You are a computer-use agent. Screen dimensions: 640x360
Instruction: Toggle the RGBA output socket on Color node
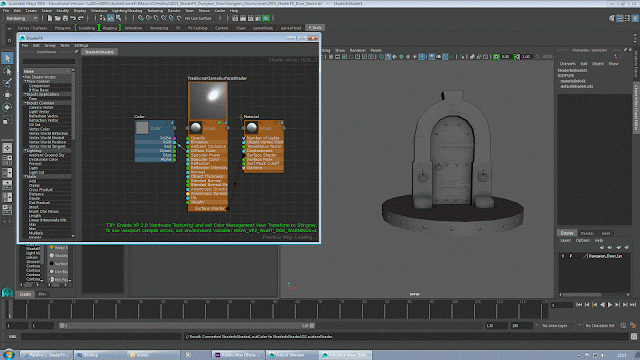point(175,138)
